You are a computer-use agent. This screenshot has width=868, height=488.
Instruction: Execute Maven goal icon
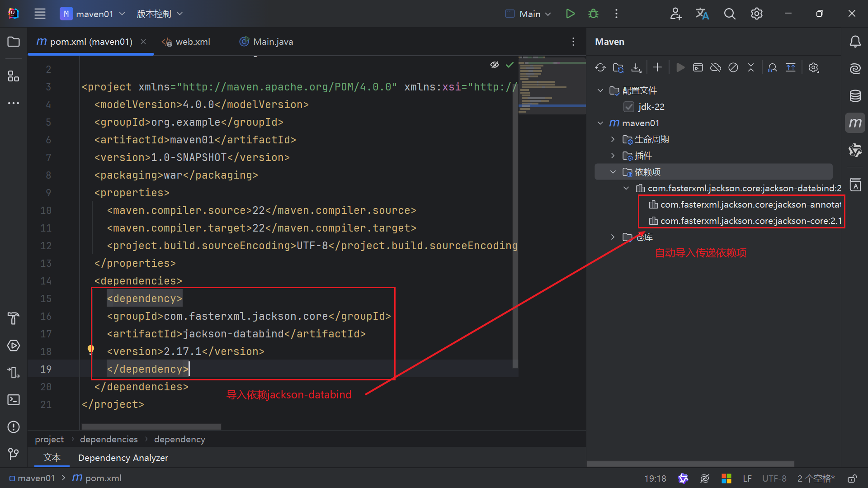(x=698, y=67)
